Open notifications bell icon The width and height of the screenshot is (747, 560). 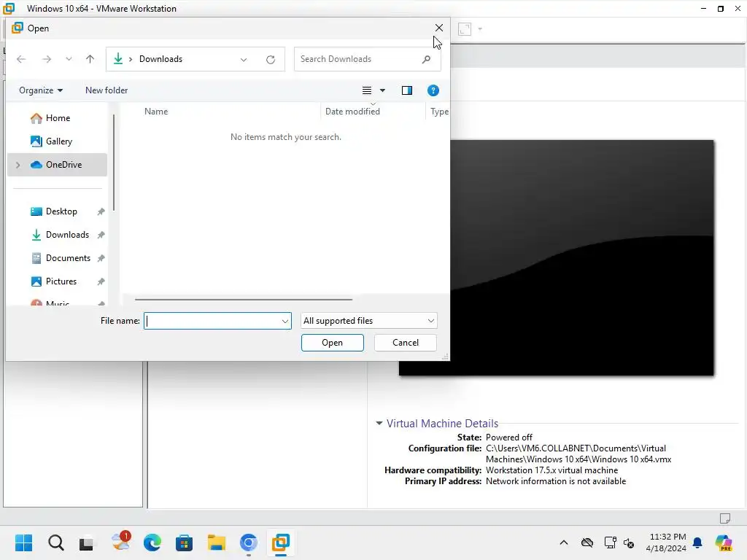697,542
